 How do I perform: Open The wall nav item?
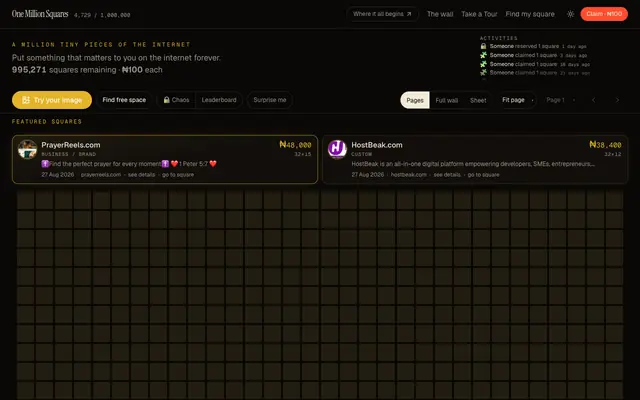440,14
